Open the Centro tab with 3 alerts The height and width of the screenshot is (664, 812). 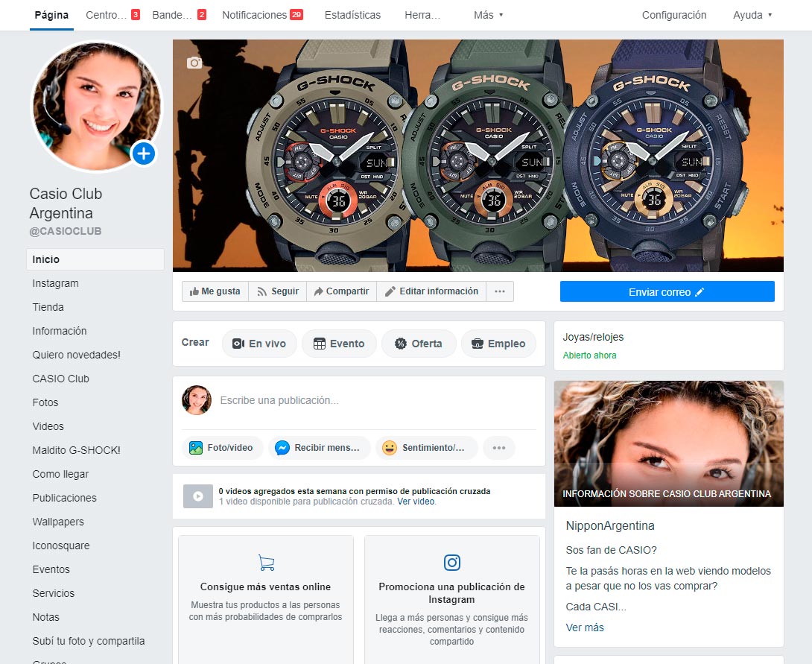click(112, 15)
